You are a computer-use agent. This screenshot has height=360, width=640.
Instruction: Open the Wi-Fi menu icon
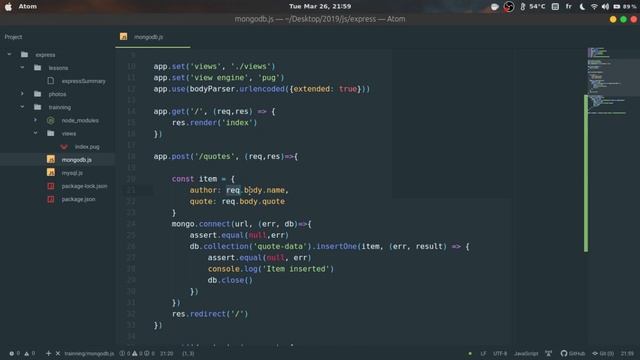click(594, 7)
